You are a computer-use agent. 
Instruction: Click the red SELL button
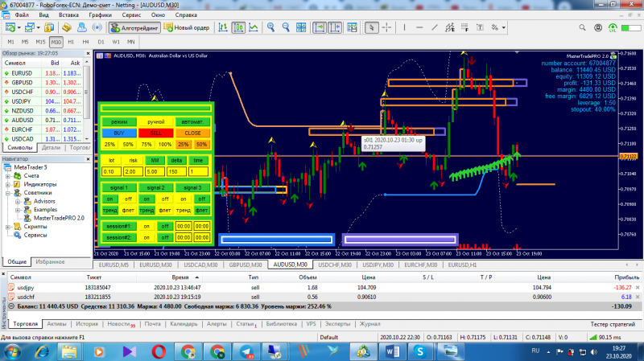tap(155, 133)
